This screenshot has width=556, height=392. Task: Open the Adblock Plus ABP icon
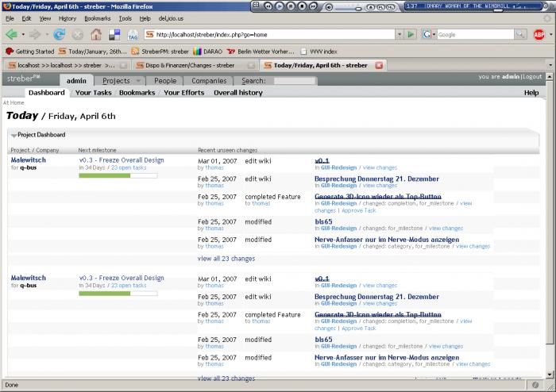click(x=539, y=34)
